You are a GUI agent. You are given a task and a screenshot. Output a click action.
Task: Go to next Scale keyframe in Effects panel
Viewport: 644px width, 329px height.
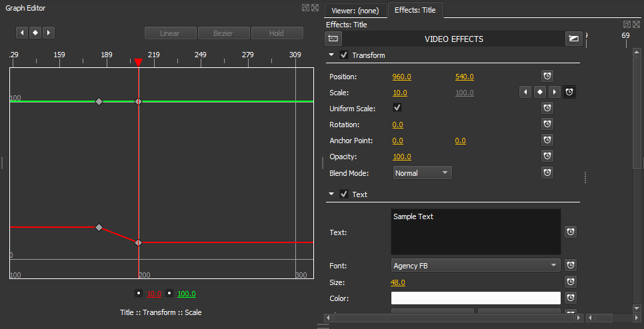pyautogui.click(x=555, y=92)
